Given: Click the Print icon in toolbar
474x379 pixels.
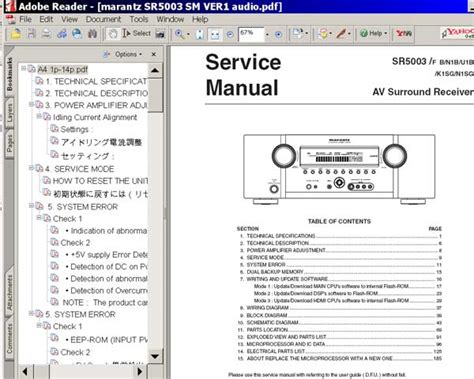Looking at the screenshot, I should (46, 34).
